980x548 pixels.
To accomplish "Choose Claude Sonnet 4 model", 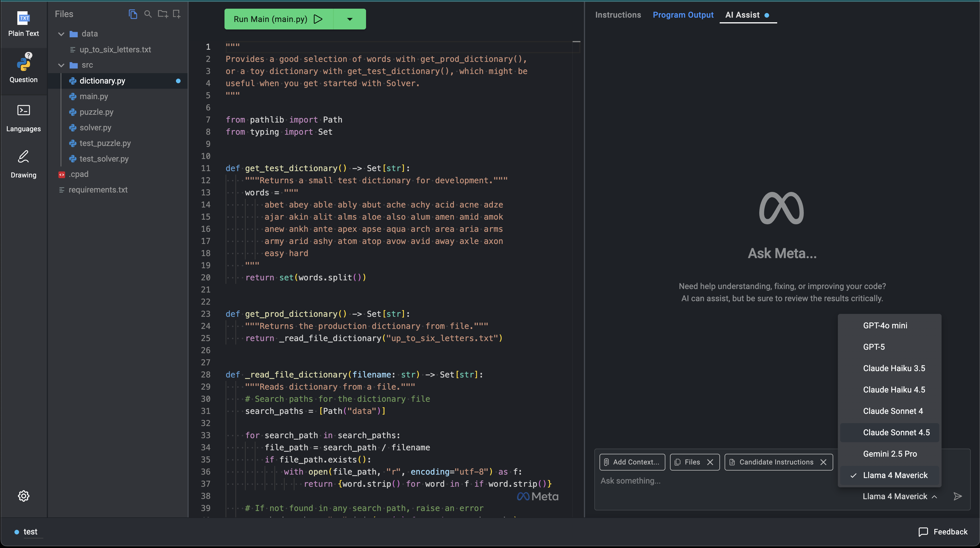I will tap(890, 411).
